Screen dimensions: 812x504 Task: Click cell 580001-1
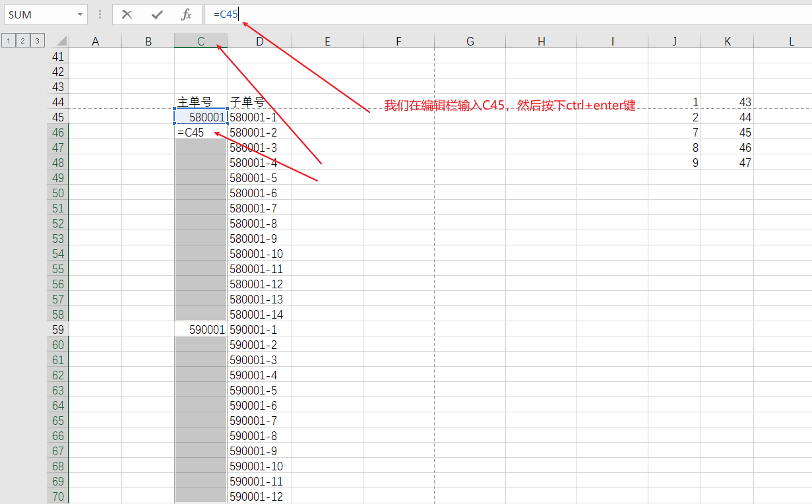click(260, 117)
